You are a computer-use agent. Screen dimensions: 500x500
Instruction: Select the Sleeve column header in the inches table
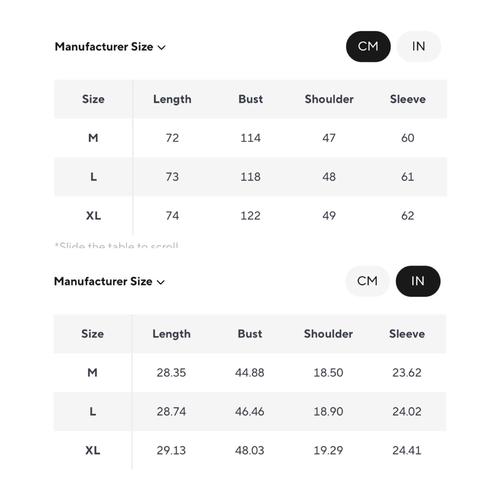tap(407, 334)
